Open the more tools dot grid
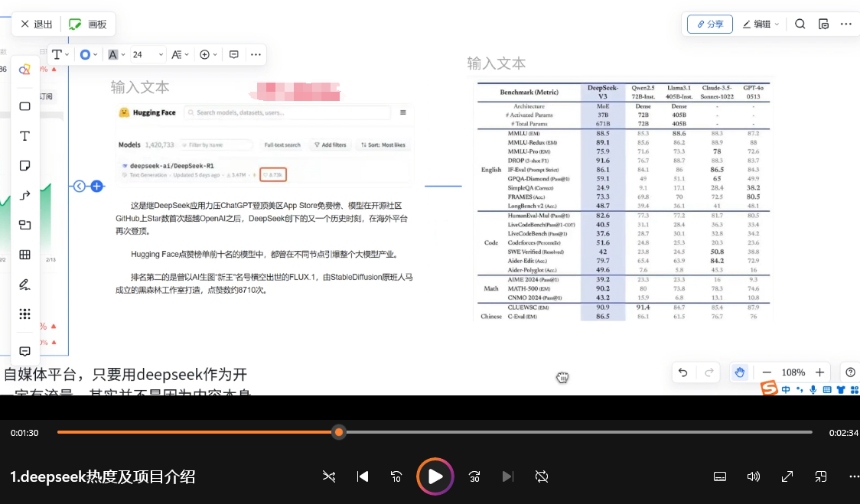The height and width of the screenshot is (504, 860). (x=24, y=314)
